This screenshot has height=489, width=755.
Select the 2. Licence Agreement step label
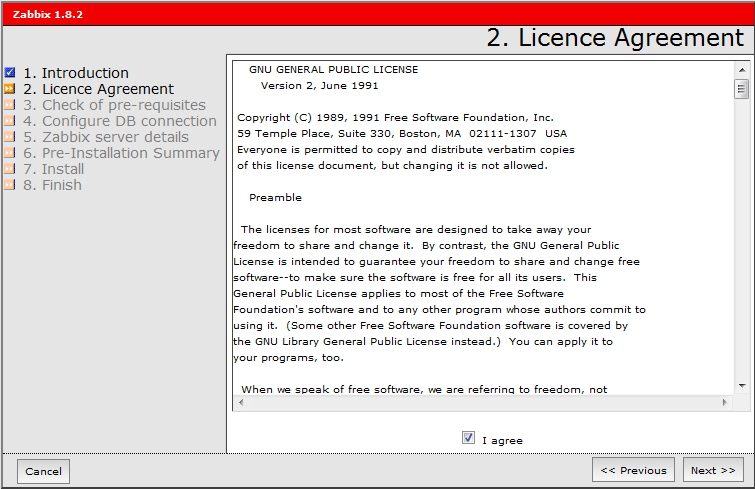coord(98,89)
